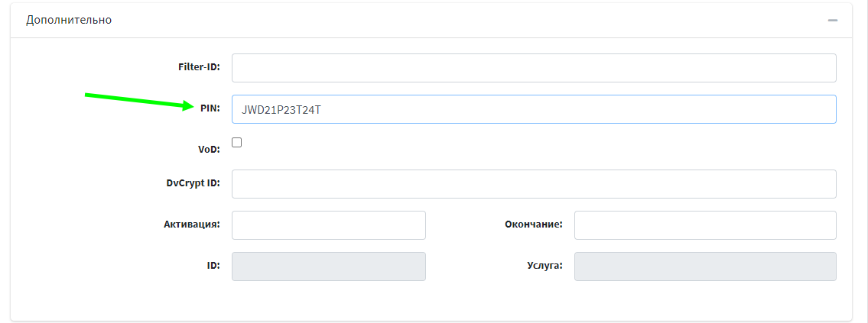Open the Окончание date field
Screen dimensions: 868x323
click(704, 225)
